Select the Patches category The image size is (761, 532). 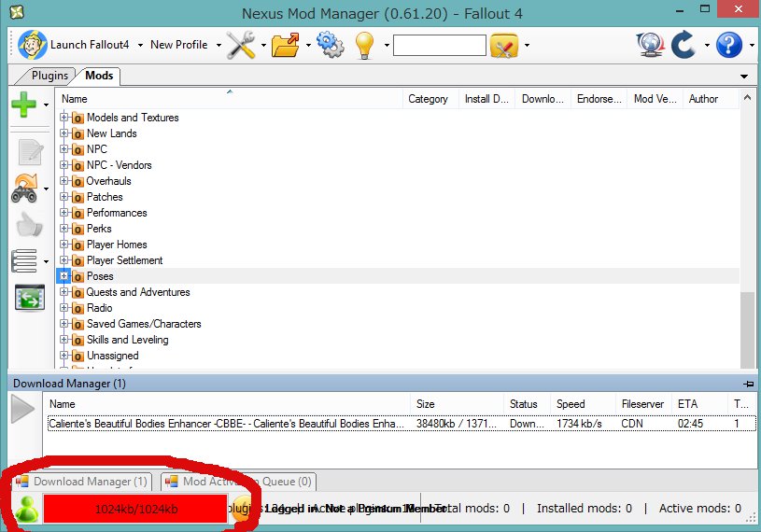105,197
